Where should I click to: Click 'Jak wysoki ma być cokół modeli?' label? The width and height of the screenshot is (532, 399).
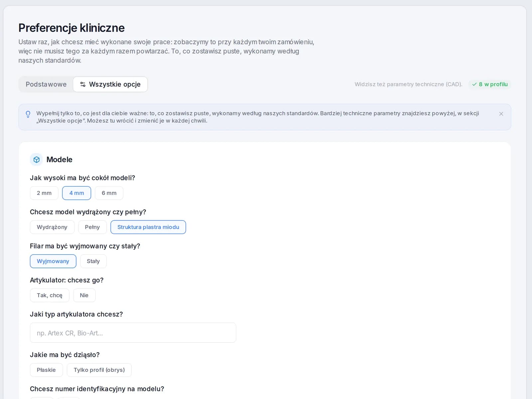(x=82, y=178)
